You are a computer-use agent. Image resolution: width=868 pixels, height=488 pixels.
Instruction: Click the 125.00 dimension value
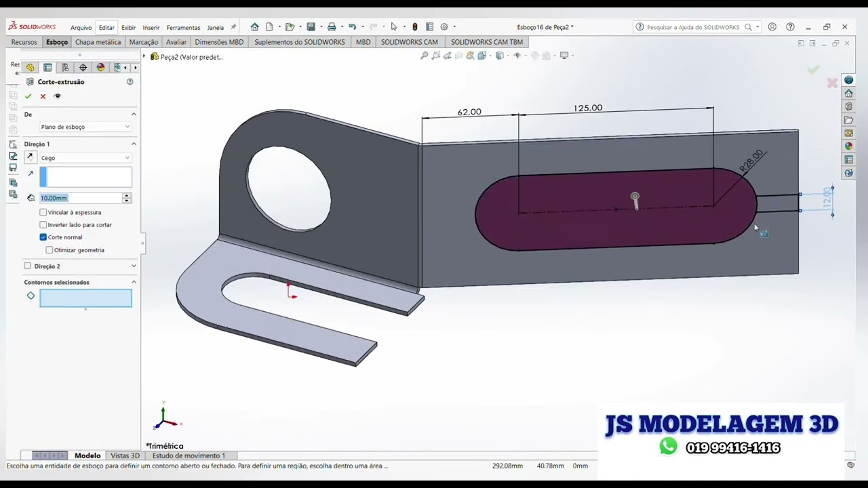point(587,108)
